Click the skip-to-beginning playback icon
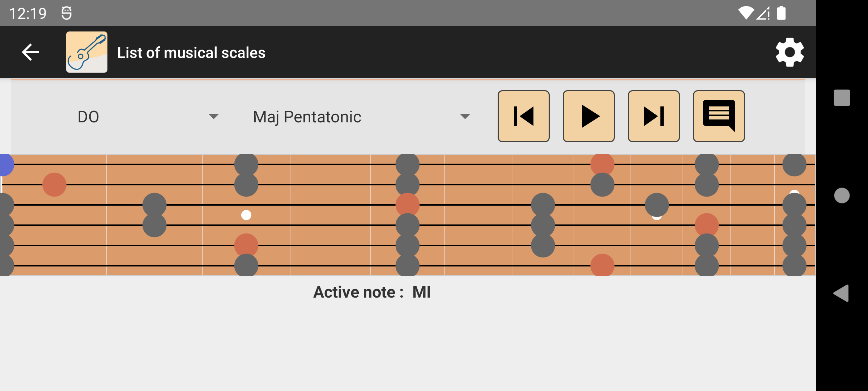Screen dimensions: 868x391 tap(524, 116)
